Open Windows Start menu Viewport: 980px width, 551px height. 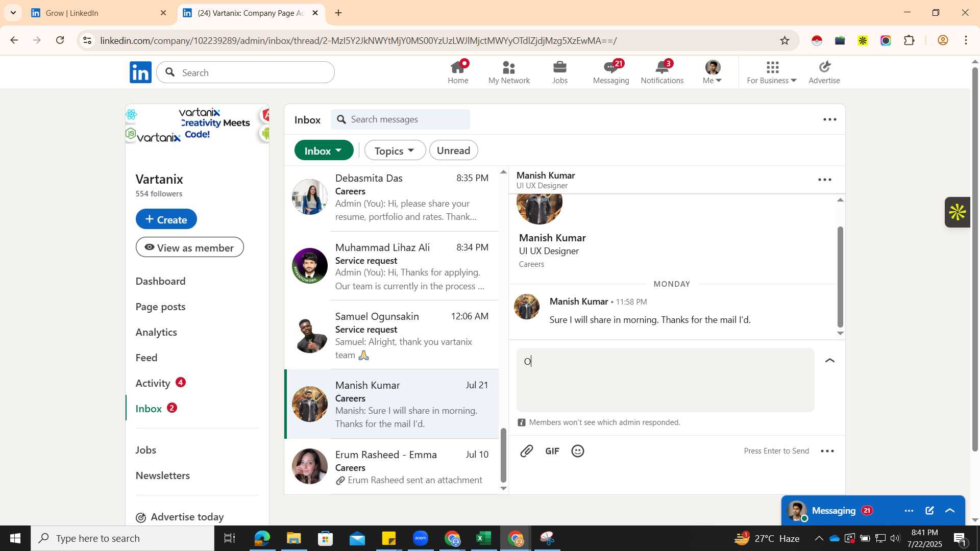click(x=15, y=538)
